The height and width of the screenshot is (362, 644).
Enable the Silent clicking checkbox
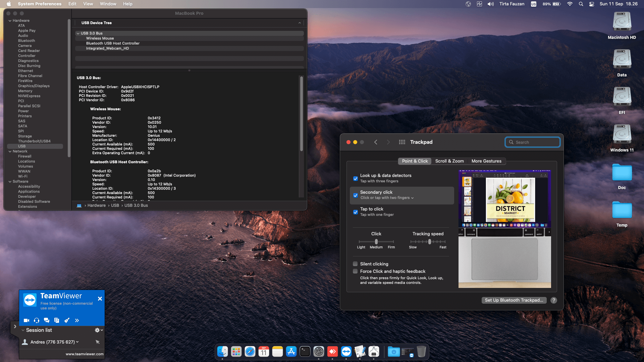coord(356,264)
